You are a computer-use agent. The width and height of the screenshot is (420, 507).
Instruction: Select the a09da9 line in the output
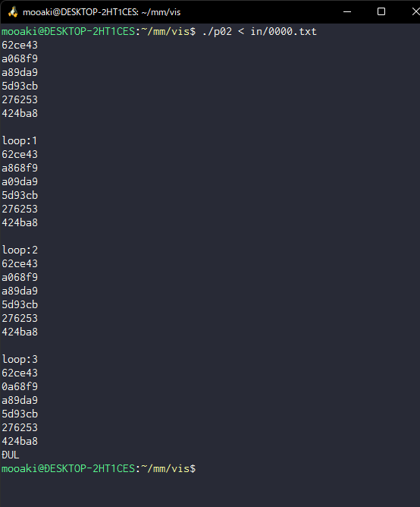click(x=20, y=181)
